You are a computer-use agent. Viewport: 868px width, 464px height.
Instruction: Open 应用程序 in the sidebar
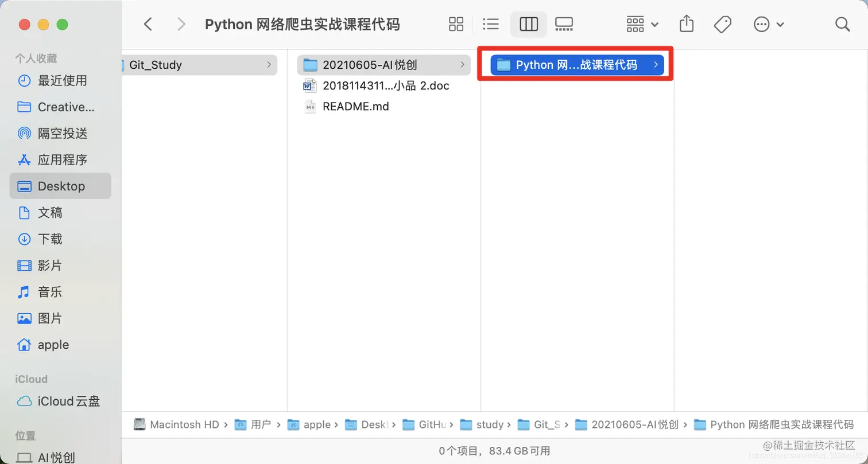pyautogui.click(x=60, y=160)
